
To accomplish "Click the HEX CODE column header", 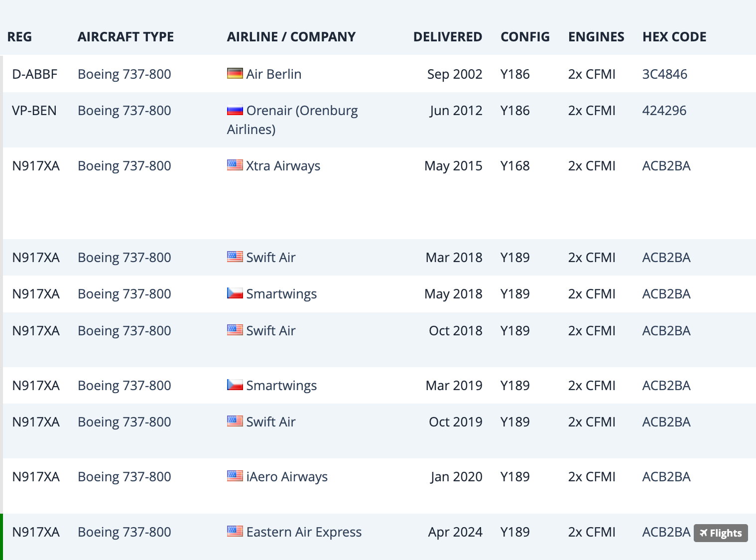I will (674, 37).
